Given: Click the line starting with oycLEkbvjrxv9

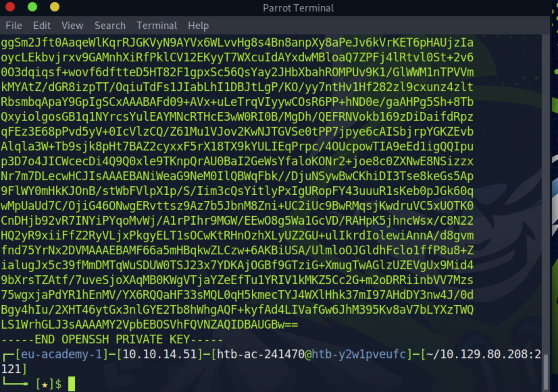Looking at the screenshot, I should (x=237, y=58).
